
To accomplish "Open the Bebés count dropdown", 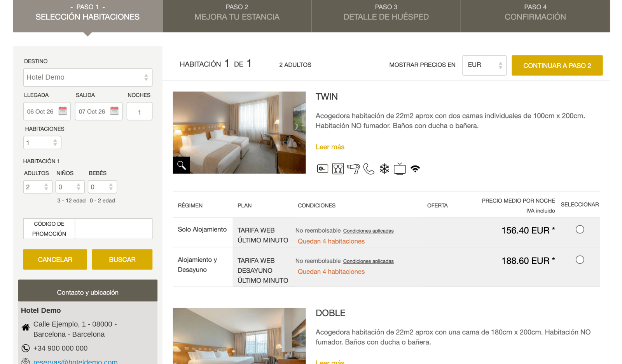I will [102, 187].
